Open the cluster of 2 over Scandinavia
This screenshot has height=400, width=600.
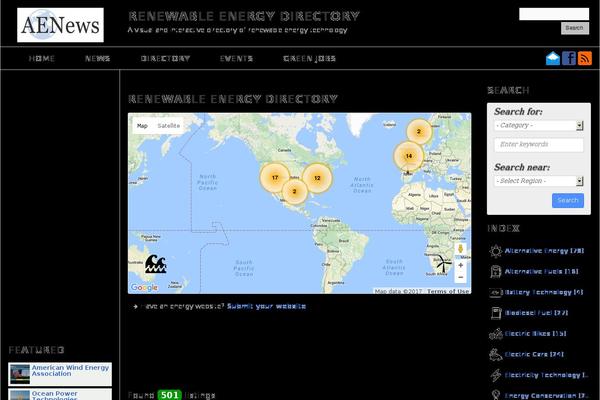[419, 131]
